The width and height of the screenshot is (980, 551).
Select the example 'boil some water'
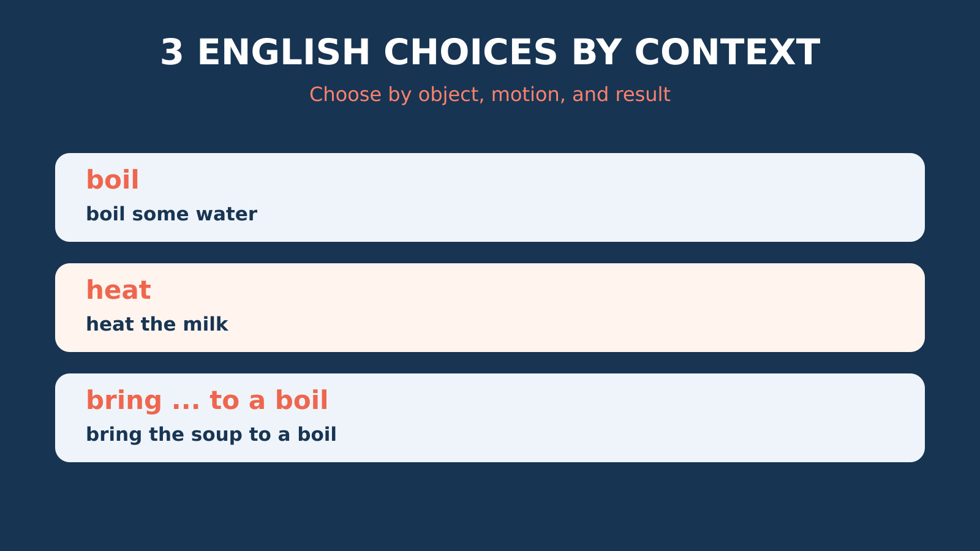pos(171,214)
